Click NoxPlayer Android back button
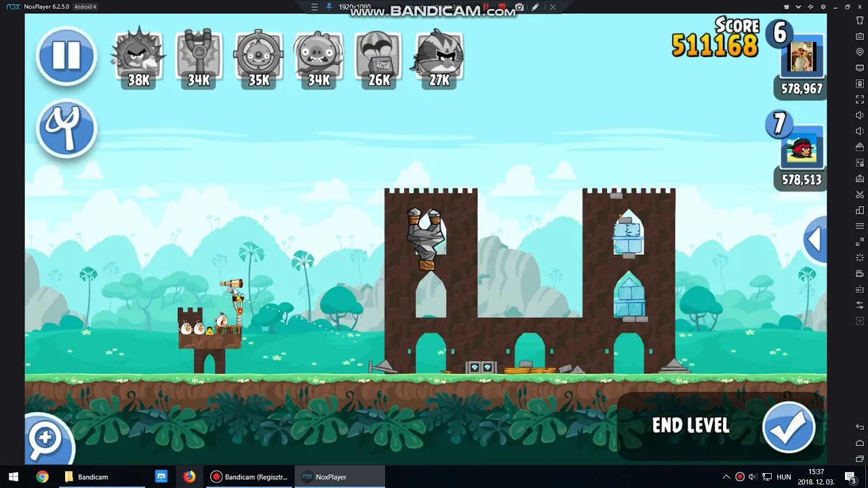The image size is (868, 488). click(x=860, y=427)
